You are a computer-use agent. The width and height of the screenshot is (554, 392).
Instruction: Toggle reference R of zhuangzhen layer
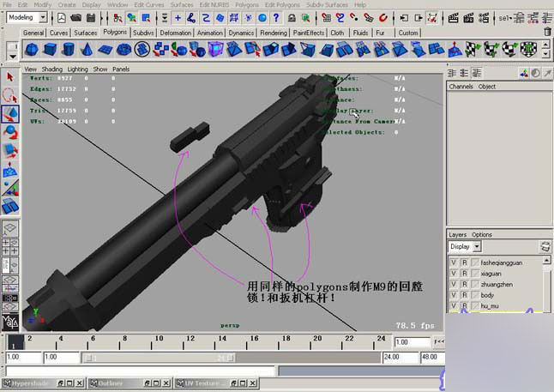[465, 284]
